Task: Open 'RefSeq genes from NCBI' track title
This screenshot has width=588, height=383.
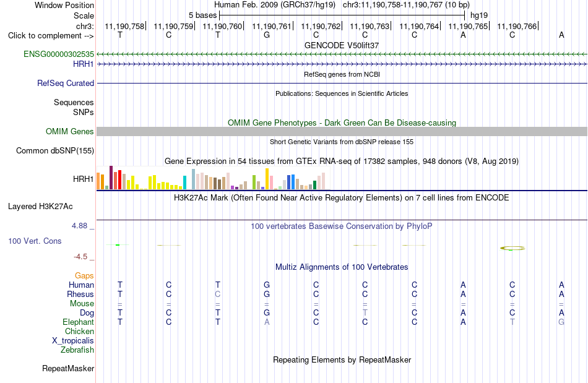Action: [342, 74]
